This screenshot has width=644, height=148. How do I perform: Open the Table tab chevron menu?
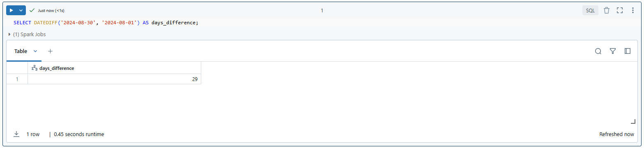[35, 51]
